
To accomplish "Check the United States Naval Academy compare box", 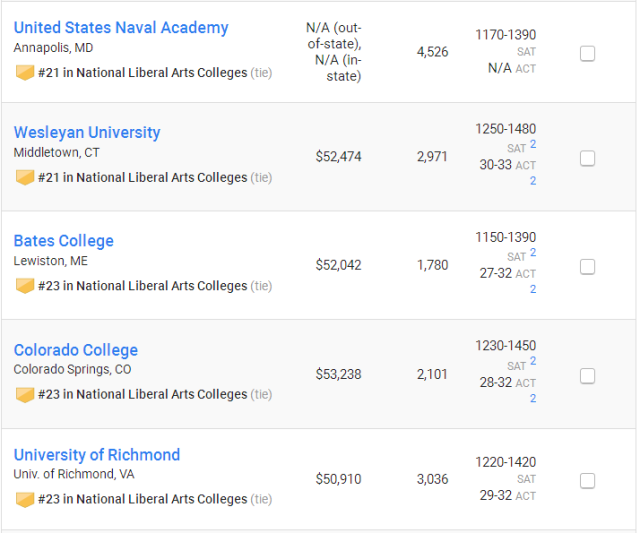I will click(x=587, y=53).
